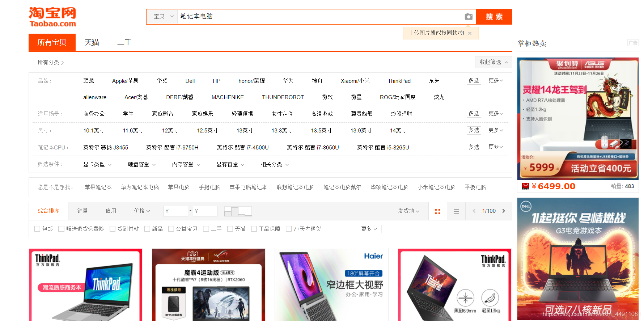This screenshot has height=321, width=644.
Task: Click the search button
Action: 494,17
